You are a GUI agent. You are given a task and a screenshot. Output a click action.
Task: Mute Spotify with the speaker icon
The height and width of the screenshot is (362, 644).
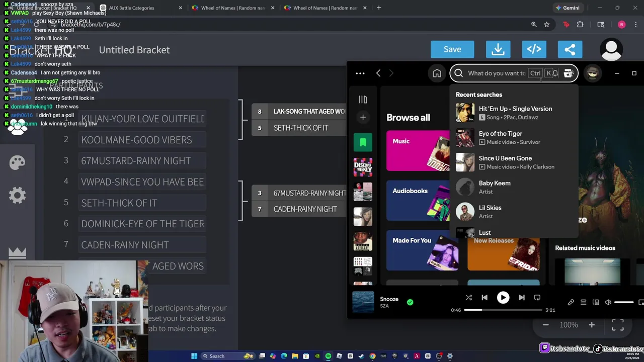click(608, 303)
